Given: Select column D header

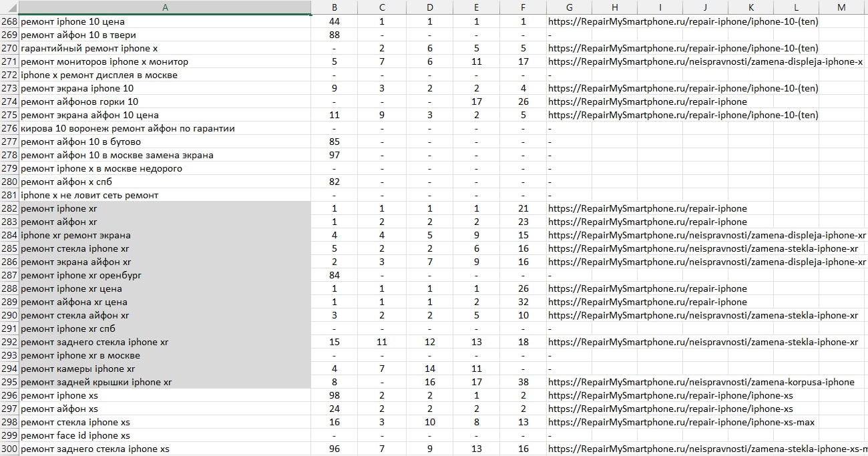Looking at the screenshot, I should [x=429, y=7].
